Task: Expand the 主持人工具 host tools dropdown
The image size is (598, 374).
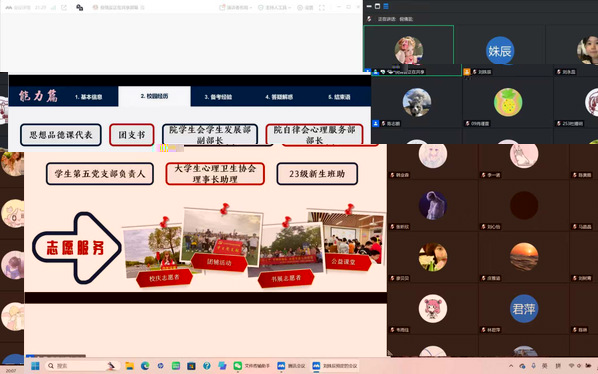Action: pyautogui.click(x=275, y=7)
